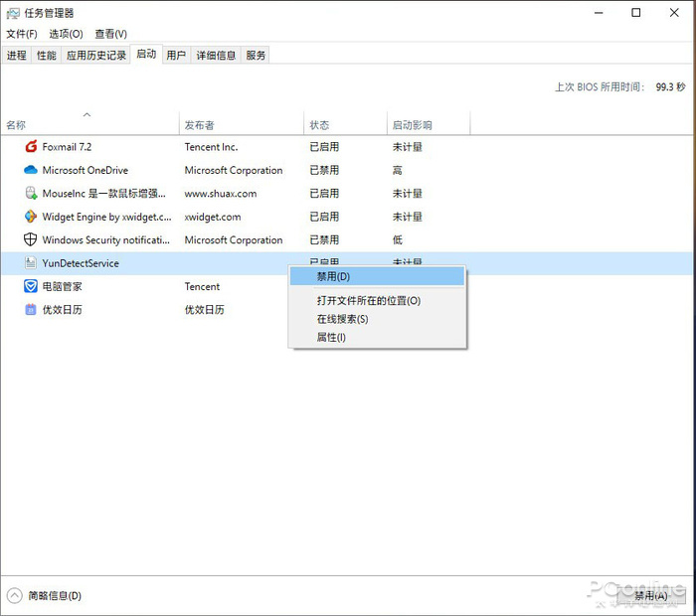This screenshot has height=616, width=696.
Task: Select the 优效日历 name in 名称 column
Action: [62, 310]
